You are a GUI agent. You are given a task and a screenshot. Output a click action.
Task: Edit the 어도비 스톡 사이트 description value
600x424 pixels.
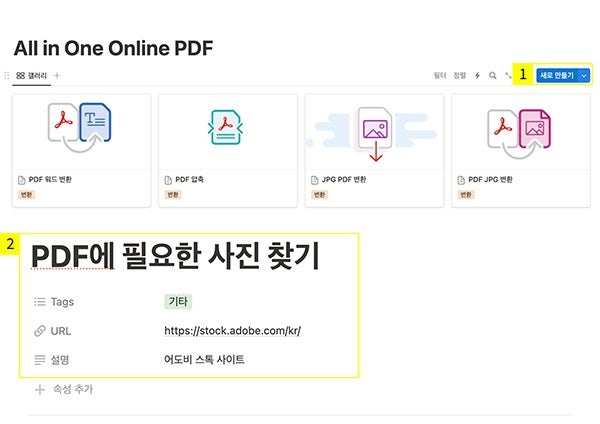pos(204,359)
